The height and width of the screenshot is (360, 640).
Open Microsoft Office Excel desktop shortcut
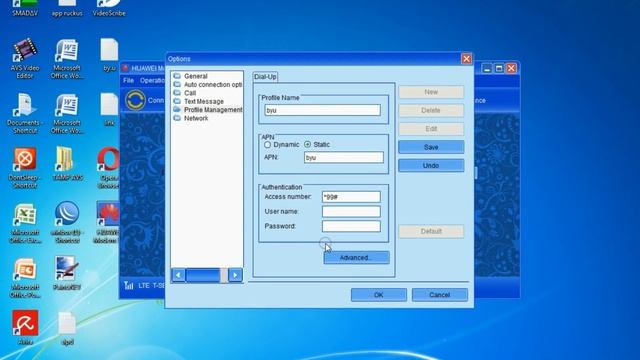click(25, 223)
